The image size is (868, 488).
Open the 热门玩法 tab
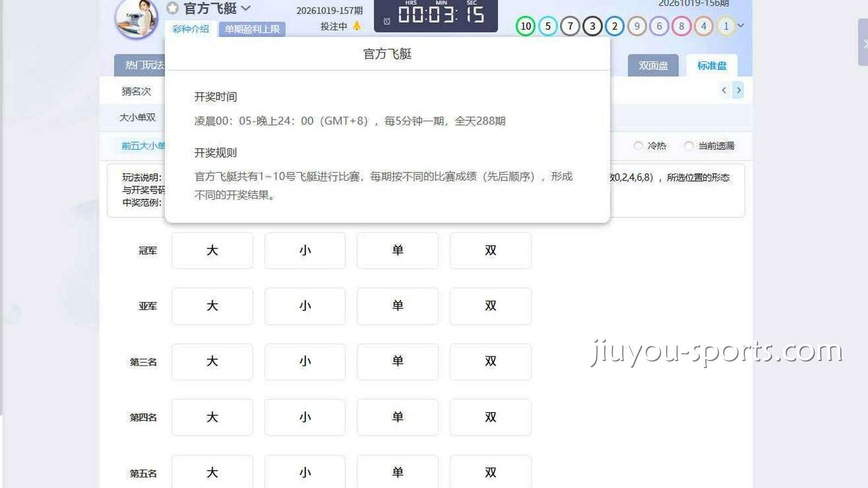click(140, 65)
